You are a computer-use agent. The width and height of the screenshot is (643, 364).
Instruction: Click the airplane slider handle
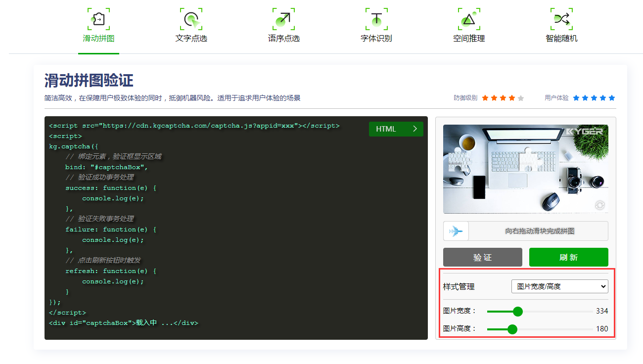(456, 231)
